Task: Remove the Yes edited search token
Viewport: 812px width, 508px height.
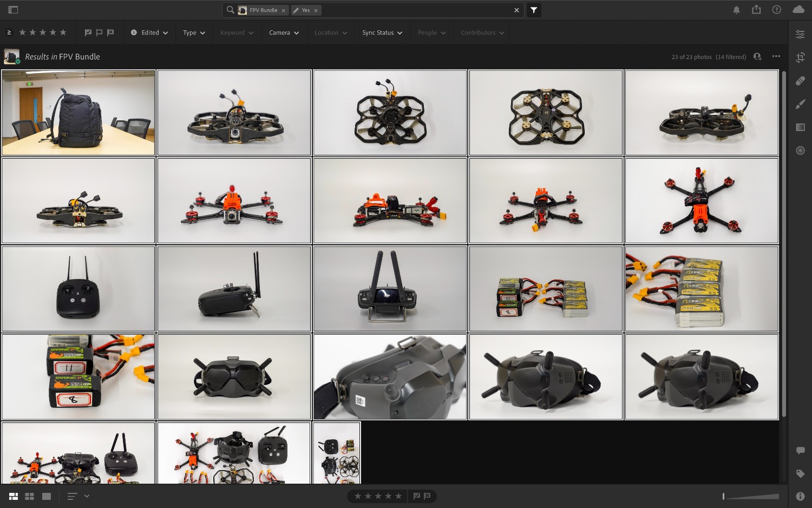Action: [316, 10]
